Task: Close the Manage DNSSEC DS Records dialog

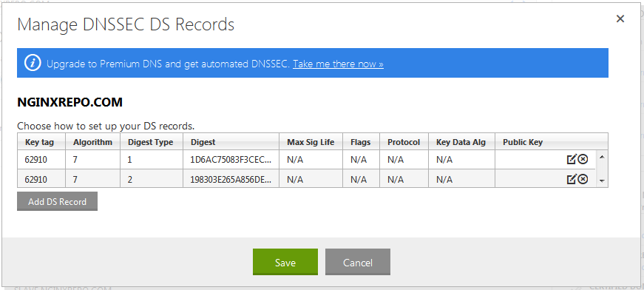Action: [x=620, y=19]
